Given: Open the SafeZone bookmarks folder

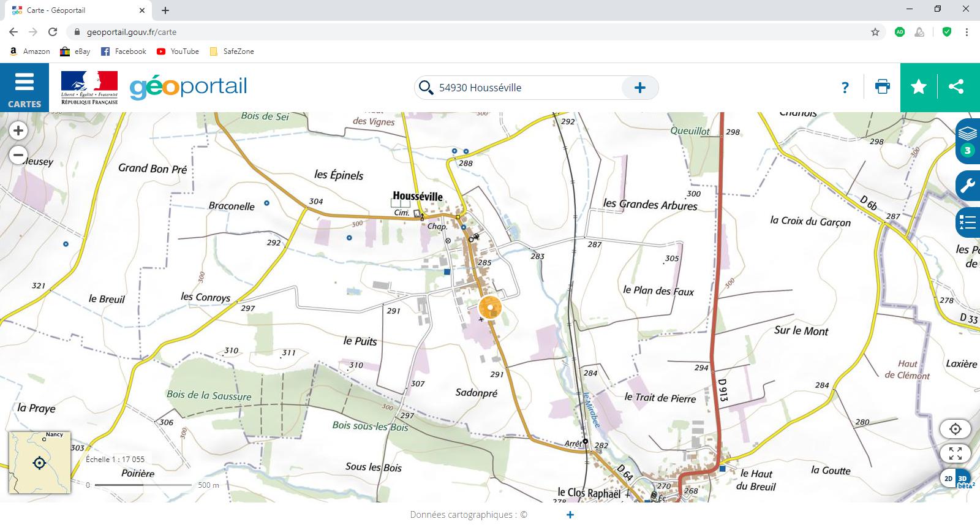Looking at the screenshot, I should pos(232,51).
